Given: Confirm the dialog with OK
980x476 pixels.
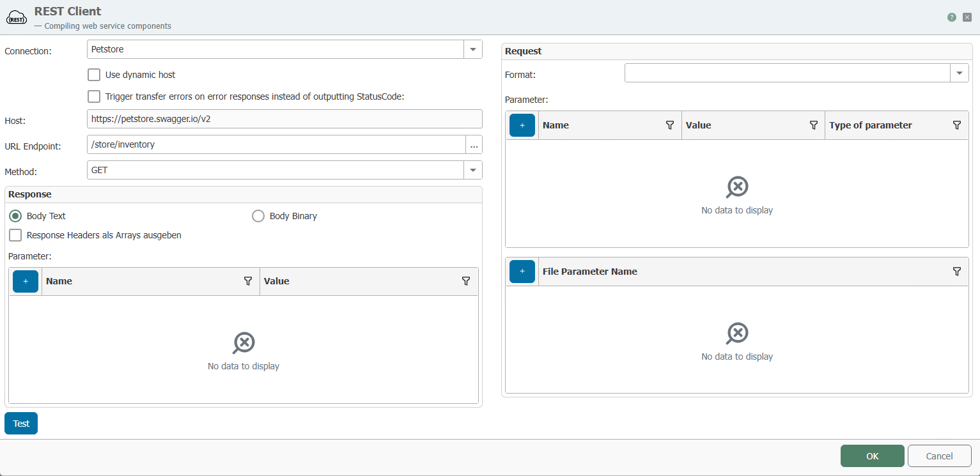Looking at the screenshot, I should [x=872, y=456].
